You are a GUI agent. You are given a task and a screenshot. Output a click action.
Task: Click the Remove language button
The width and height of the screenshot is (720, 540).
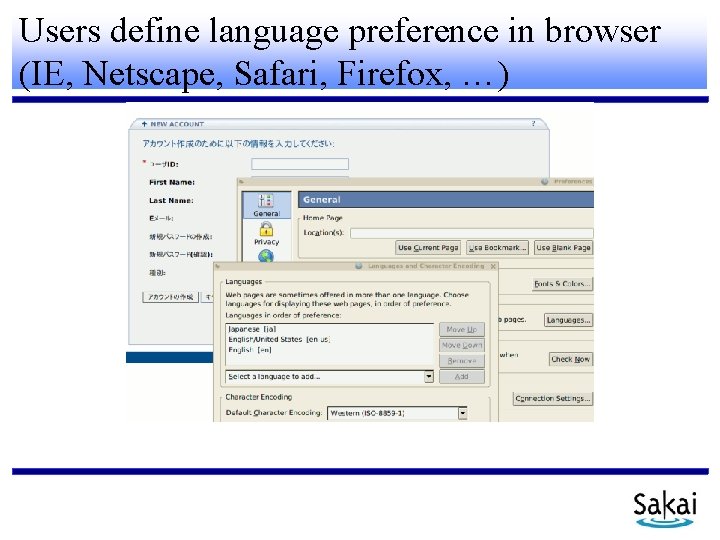point(461,361)
